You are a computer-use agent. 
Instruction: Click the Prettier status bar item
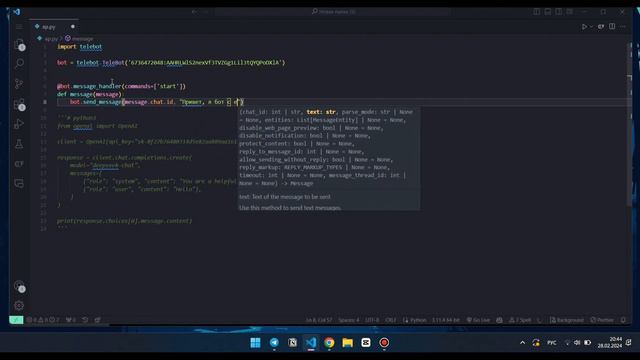point(602,320)
